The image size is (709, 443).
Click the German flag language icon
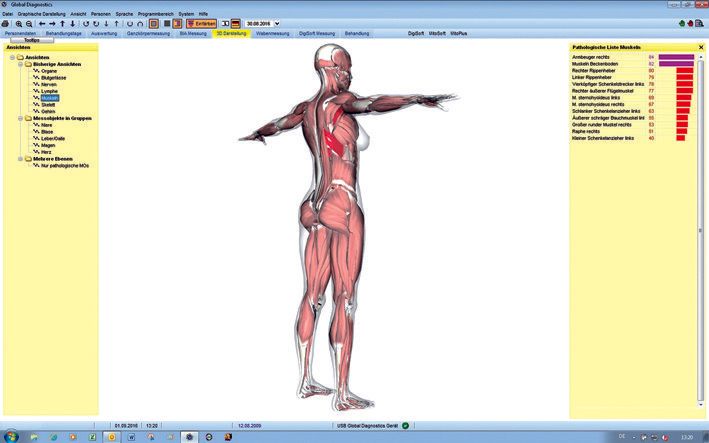click(x=235, y=23)
